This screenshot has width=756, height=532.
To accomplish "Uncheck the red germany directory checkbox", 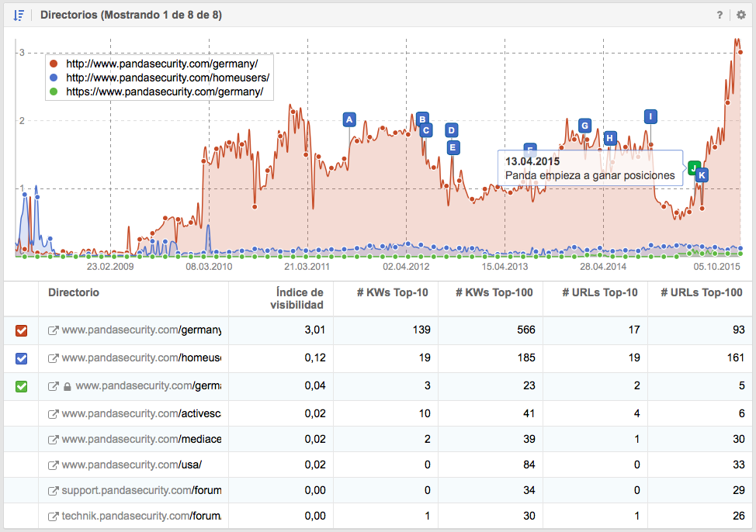I will click(22, 331).
